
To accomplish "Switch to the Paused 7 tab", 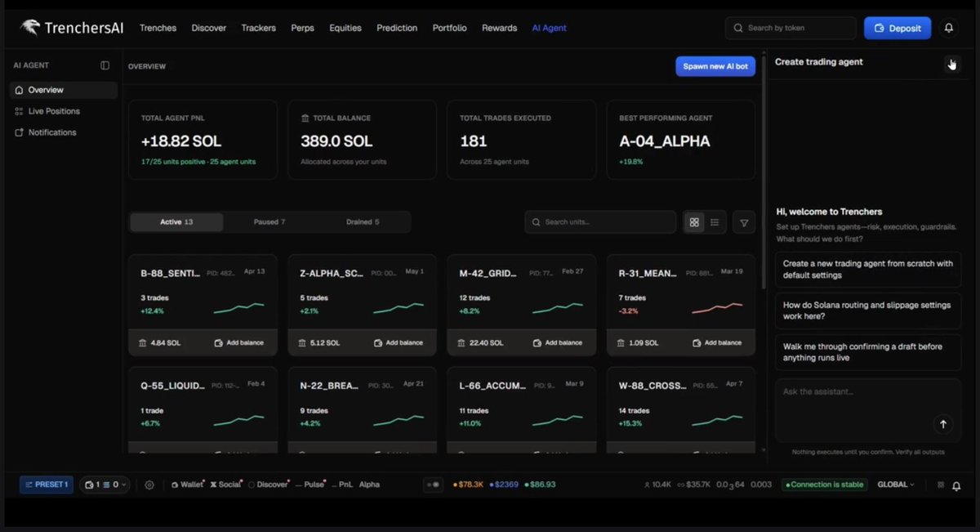I will point(269,222).
